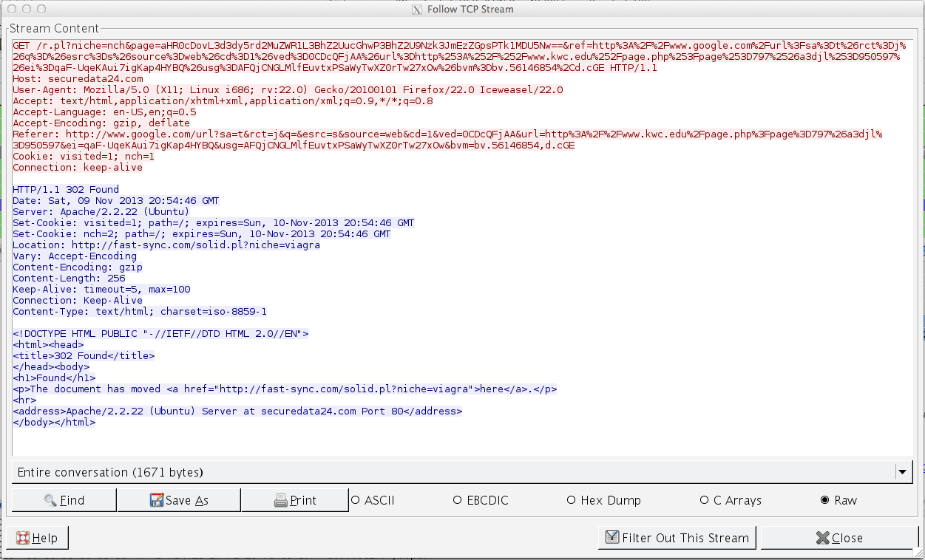Viewport: 925px width, 560px height.
Task: Click the HTTP/1.1 302 Found line
Action: pos(66,190)
